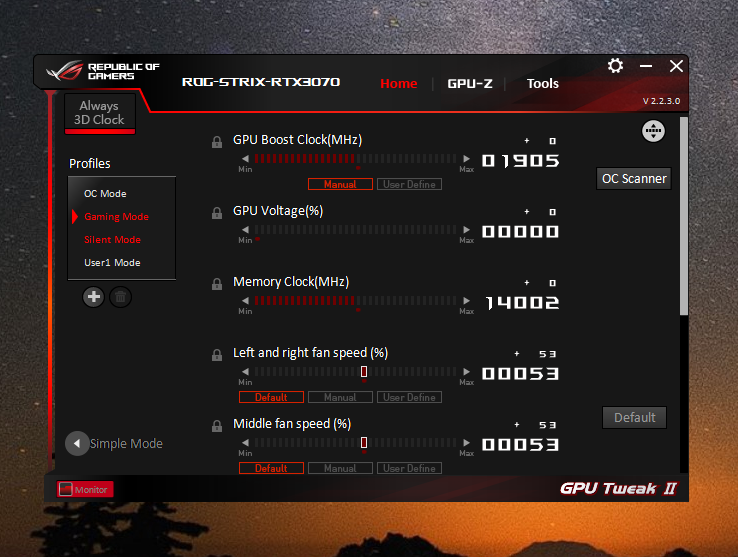Screen dimensions: 738x557
Task: Switch to the GPU-Z tab
Action: 470,83
